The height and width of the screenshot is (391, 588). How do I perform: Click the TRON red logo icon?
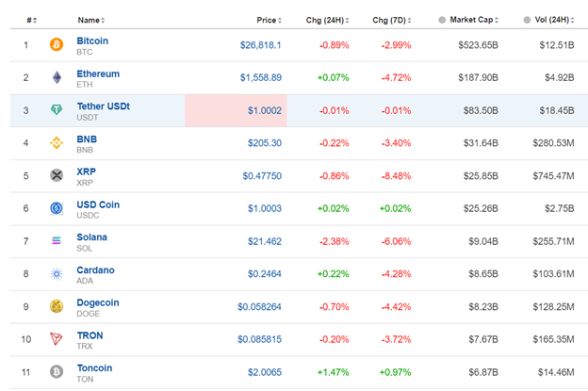(x=56, y=339)
